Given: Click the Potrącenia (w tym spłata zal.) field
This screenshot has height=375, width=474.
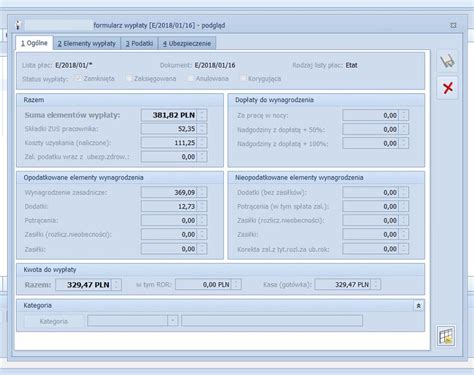Looking at the screenshot, I should pos(371,206).
